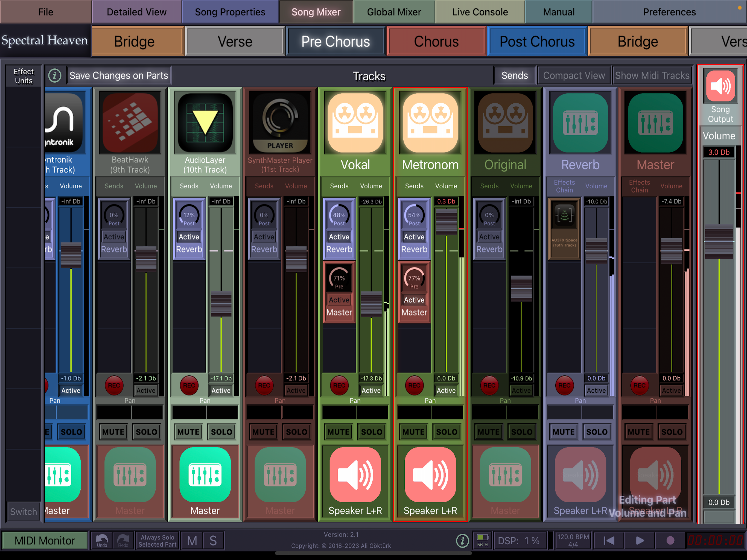Click the info icon beside Save Changes
The height and width of the screenshot is (560, 747).
[55, 76]
